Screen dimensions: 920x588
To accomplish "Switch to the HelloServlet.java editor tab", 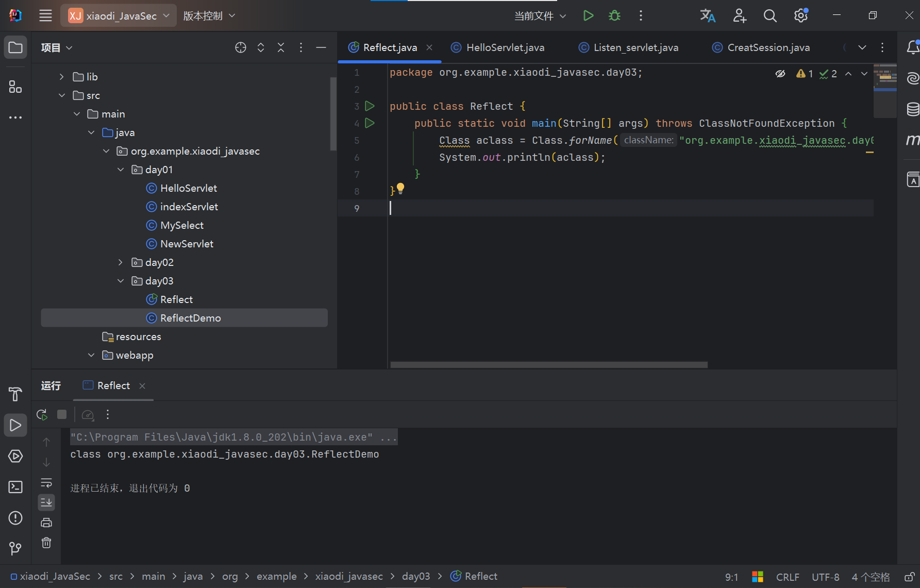I will pos(498,47).
